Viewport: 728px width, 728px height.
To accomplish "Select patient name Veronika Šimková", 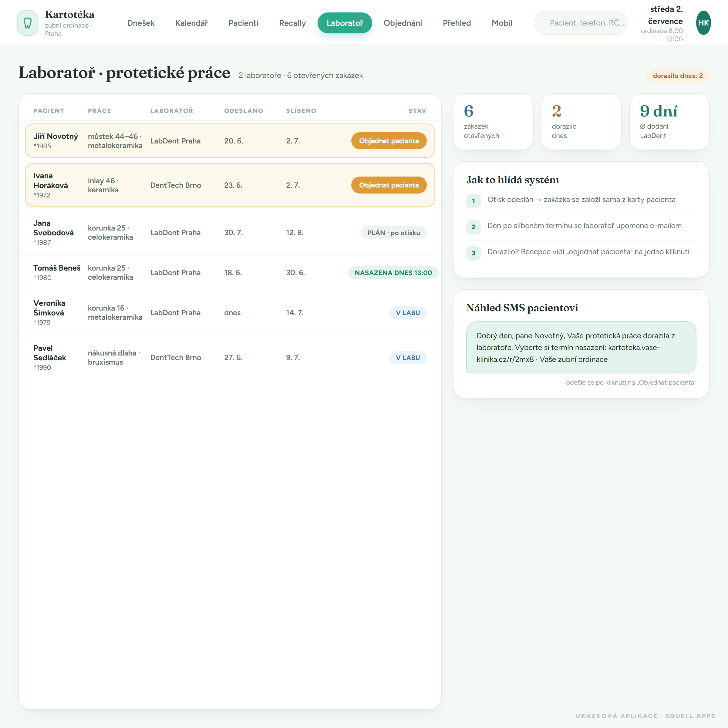I will pos(49,308).
